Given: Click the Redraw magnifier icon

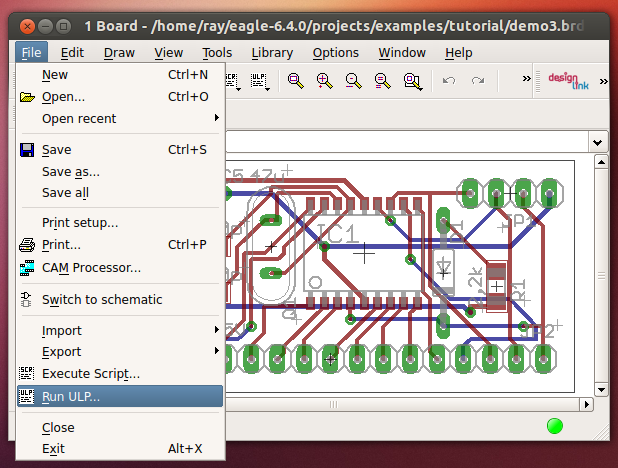Looking at the screenshot, I should click(x=382, y=81).
